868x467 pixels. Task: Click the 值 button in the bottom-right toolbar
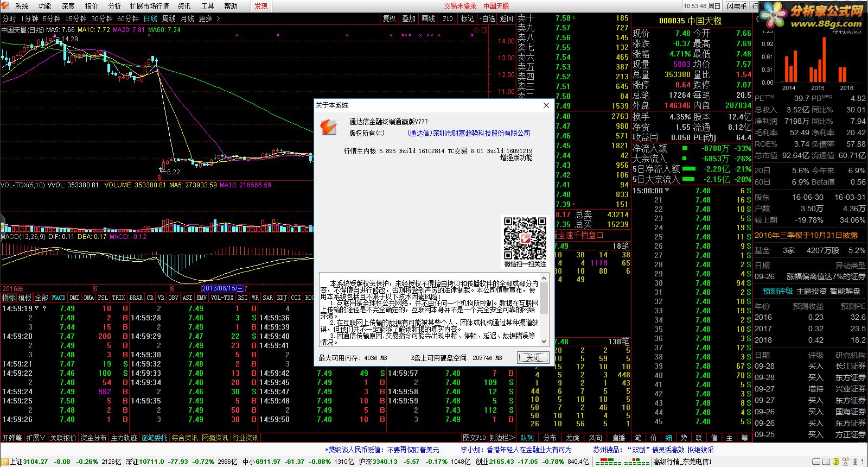coord(714,438)
